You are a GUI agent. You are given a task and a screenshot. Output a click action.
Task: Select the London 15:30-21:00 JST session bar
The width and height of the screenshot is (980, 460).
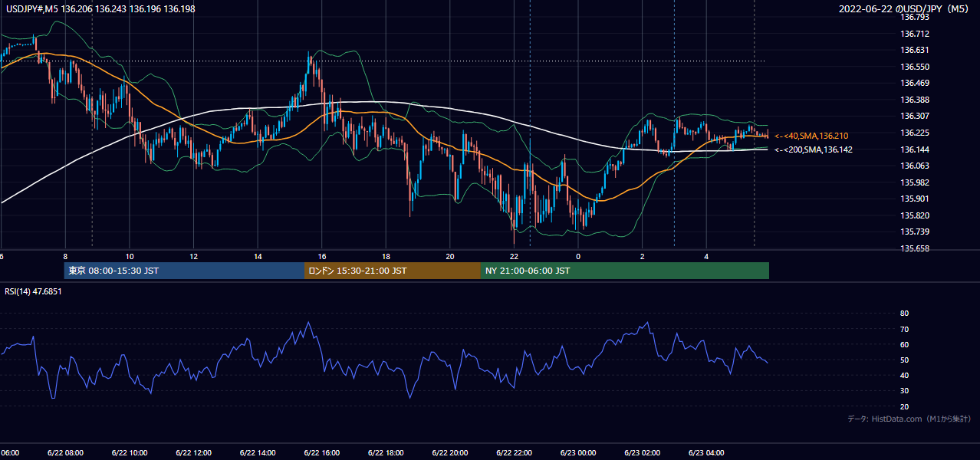point(393,271)
